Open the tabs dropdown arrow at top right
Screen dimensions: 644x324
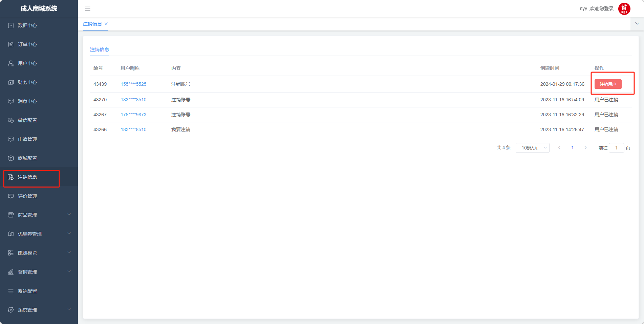point(637,24)
